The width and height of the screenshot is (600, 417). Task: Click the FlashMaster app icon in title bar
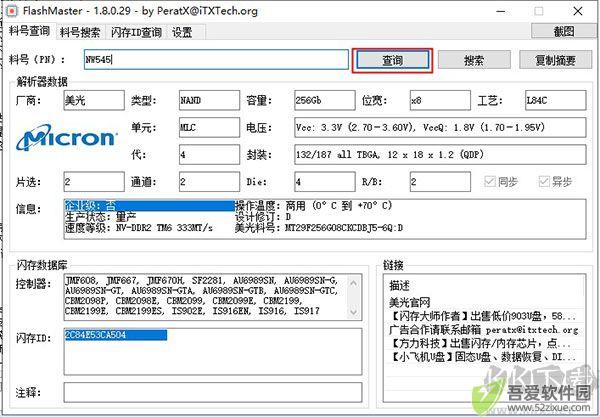11,11
